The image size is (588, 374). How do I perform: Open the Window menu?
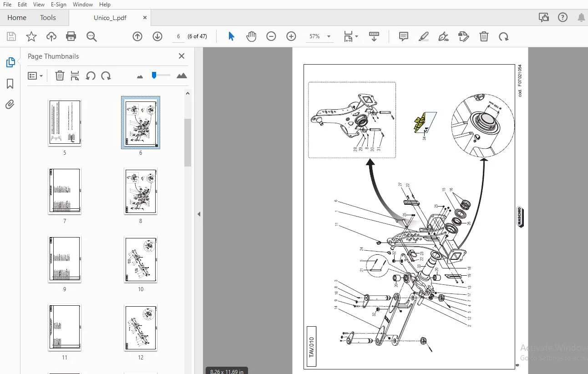[x=83, y=5]
